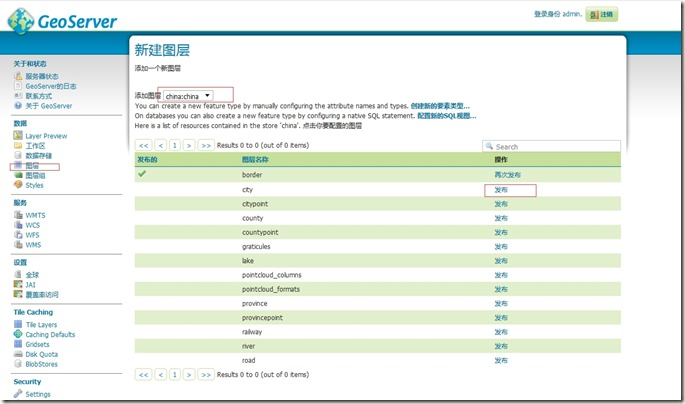Click the Gridsets icon

click(x=18, y=344)
